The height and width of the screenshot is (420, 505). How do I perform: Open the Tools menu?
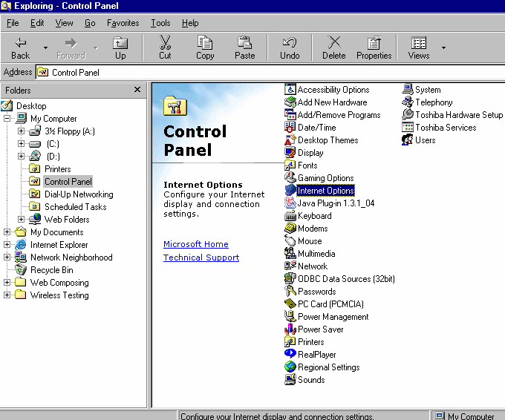pos(160,23)
